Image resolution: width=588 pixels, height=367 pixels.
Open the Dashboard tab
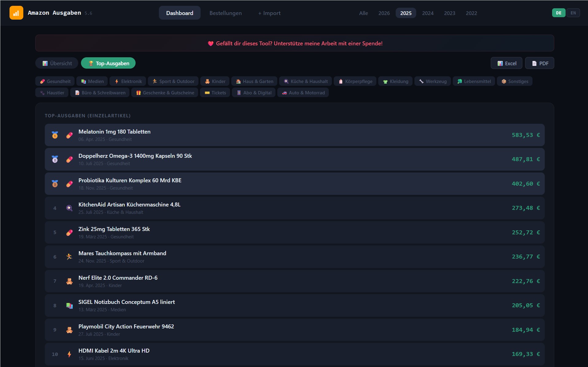click(x=180, y=13)
